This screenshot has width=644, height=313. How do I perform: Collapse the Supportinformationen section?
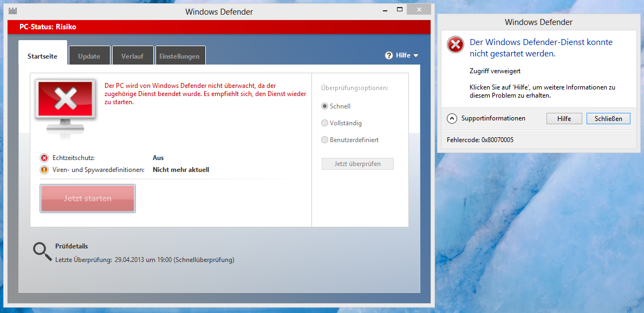(452, 118)
